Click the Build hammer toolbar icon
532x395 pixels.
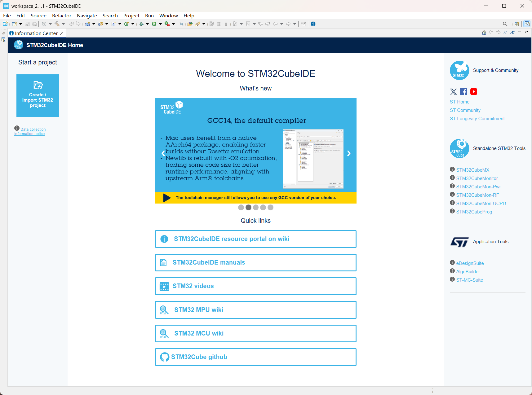pos(57,24)
